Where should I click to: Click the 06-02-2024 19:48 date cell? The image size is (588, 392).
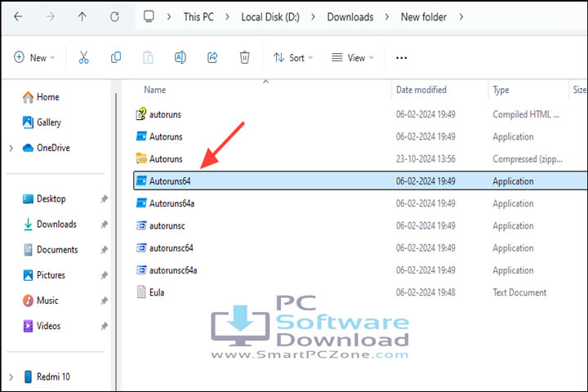coord(425,292)
